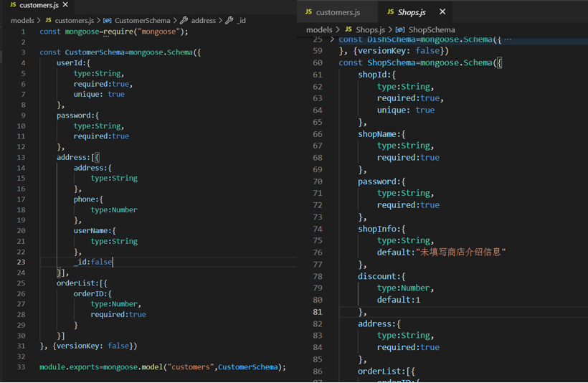Click JS icon on Shops.js tab
The width and height of the screenshot is (588, 383).
(x=390, y=11)
